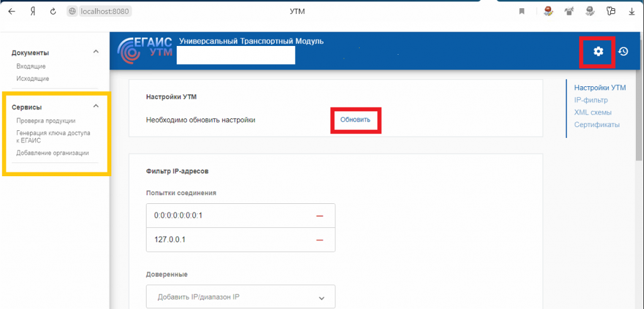644x309 pixels.
Task: Jump to IP-фильтр section link
Action: [591, 100]
